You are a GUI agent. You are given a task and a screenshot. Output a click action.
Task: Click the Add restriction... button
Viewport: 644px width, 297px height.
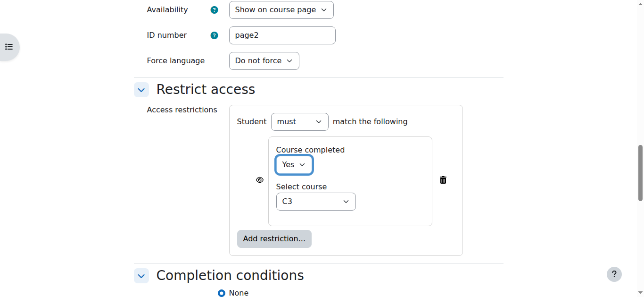coord(274,239)
